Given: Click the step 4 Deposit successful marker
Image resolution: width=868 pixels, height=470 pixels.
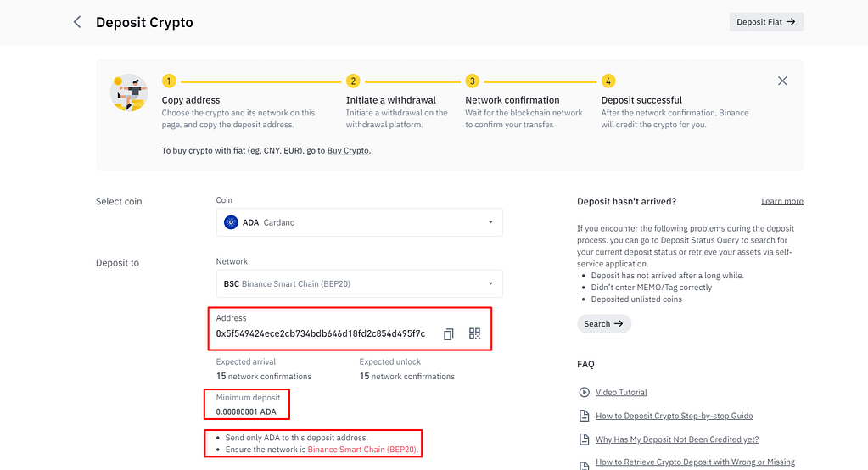Looking at the screenshot, I should click(x=608, y=81).
